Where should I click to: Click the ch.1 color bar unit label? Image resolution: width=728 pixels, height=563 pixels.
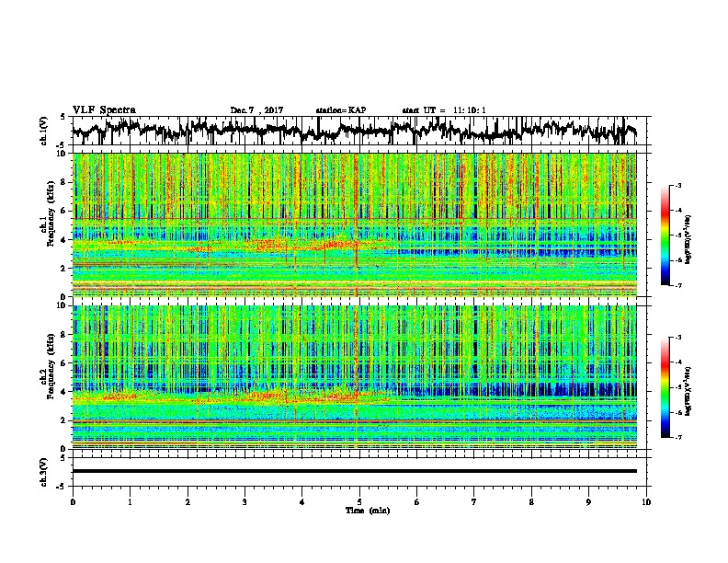pyautogui.click(x=688, y=240)
